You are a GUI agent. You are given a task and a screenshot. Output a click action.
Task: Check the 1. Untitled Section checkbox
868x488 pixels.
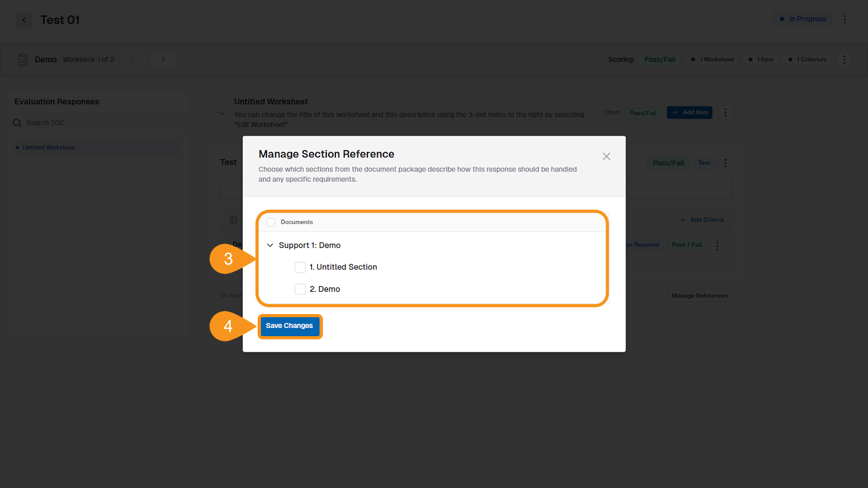click(x=300, y=267)
